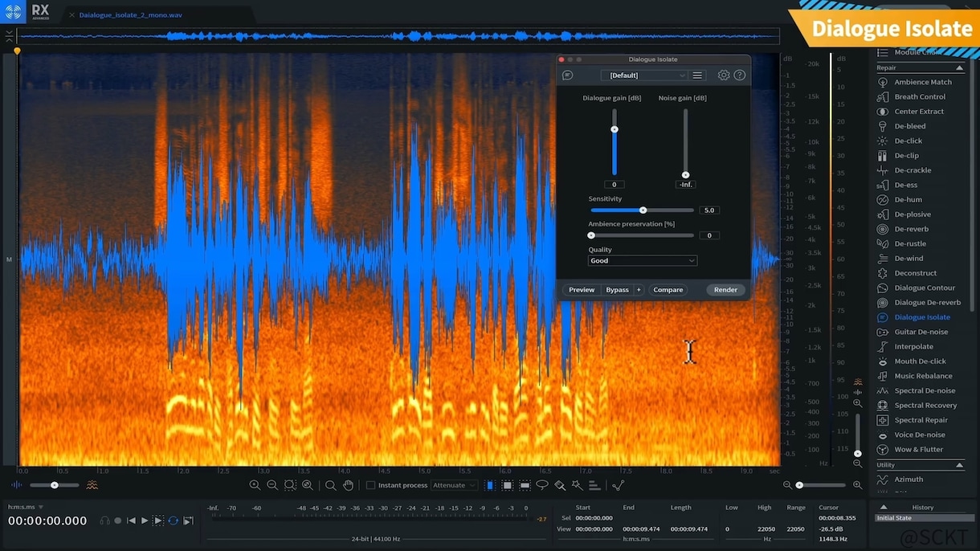
Task: Toggle Bypass in Dialogue Isolate
Action: [x=617, y=290]
